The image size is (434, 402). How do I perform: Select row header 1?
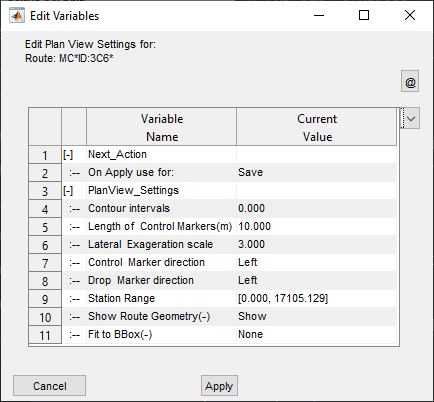coord(45,155)
